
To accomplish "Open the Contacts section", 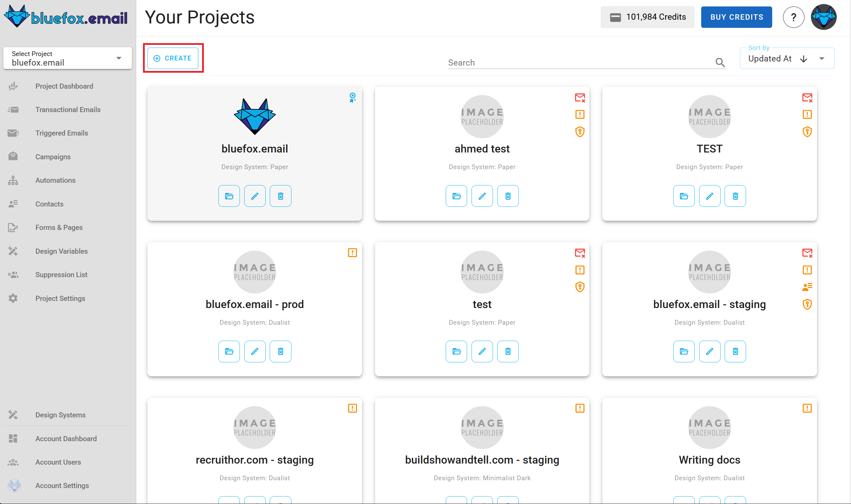I will (x=49, y=204).
